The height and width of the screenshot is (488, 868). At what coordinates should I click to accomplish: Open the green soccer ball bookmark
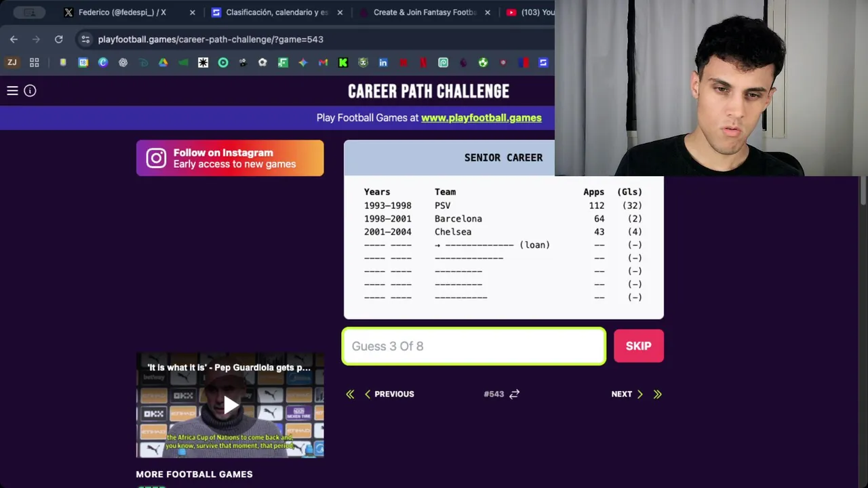[483, 62]
